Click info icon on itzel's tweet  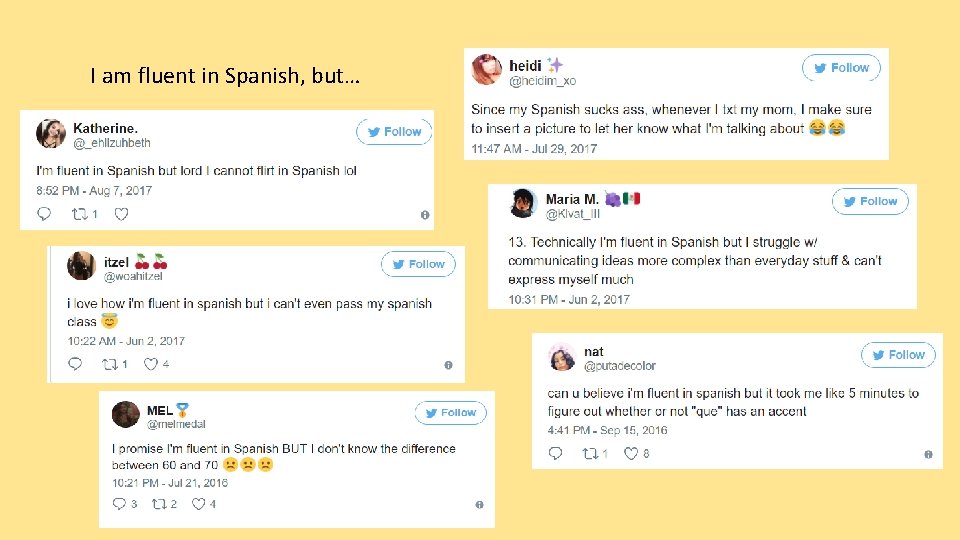coord(448,365)
